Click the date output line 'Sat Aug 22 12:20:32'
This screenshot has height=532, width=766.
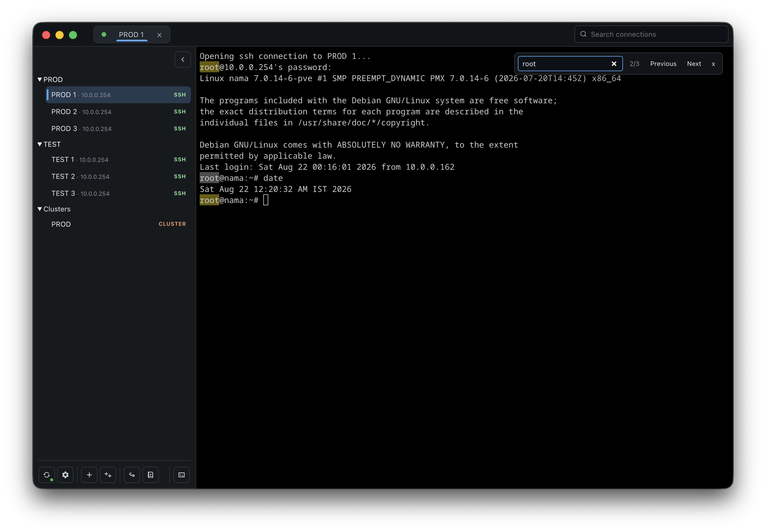pos(276,189)
